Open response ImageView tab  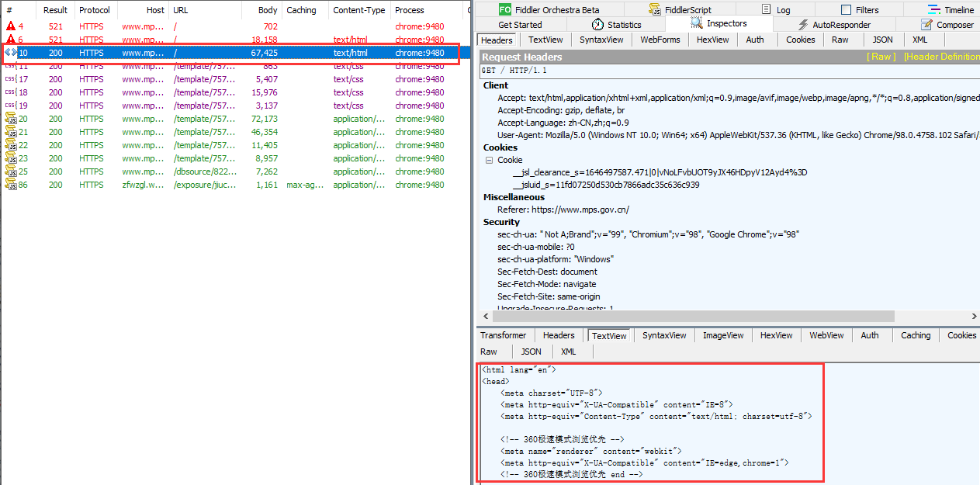coord(723,335)
